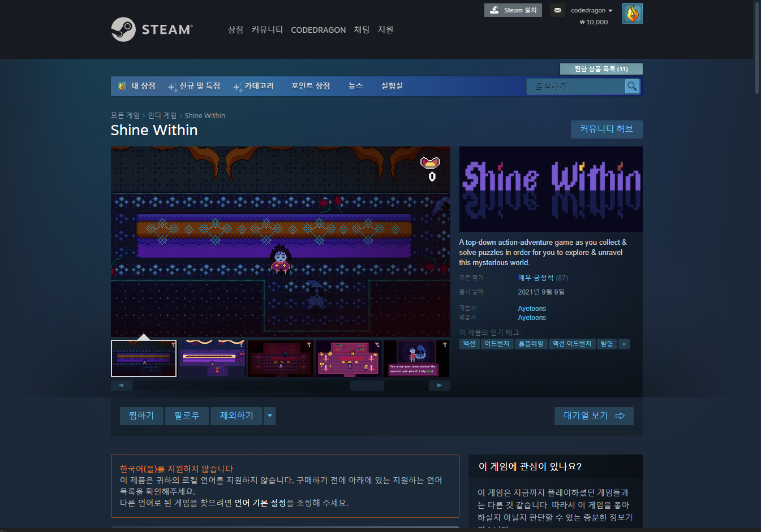Click the search magnifier icon

(632, 86)
